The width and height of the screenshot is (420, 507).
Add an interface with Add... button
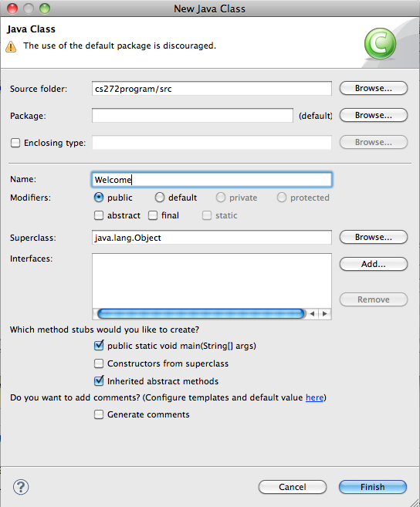(374, 264)
